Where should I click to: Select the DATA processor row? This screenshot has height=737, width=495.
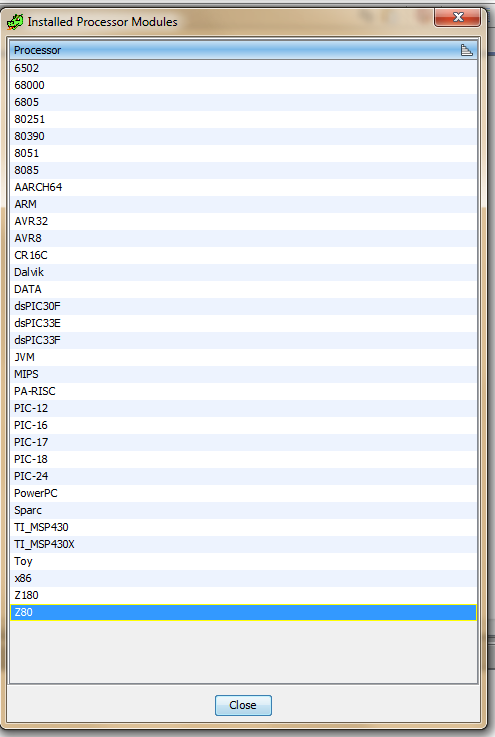click(243, 289)
